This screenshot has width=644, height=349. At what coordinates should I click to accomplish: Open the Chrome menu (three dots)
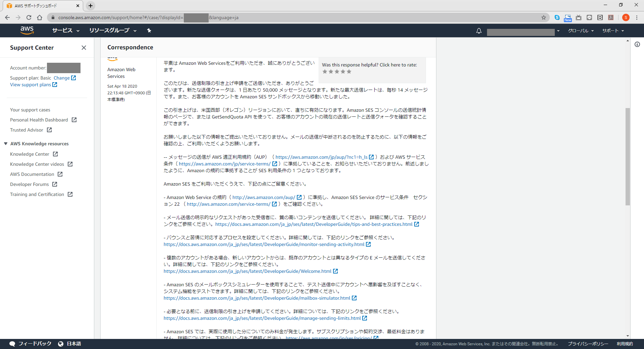pyautogui.click(x=637, y=17)
